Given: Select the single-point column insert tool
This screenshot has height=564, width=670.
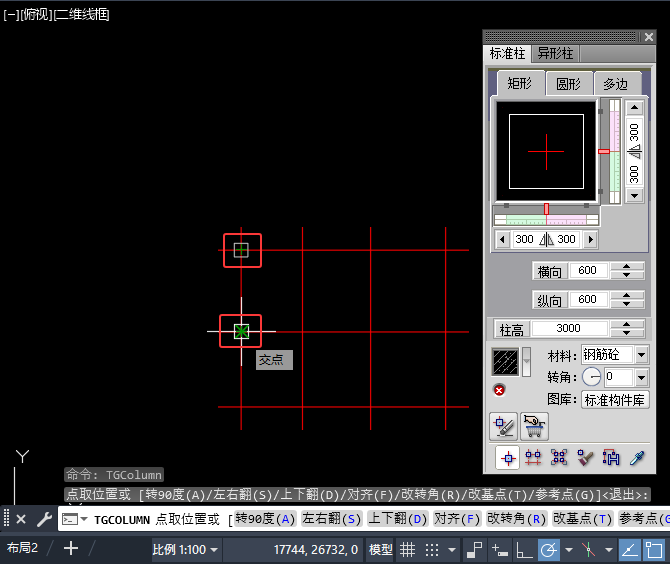Looking at the screenshot, I should pos(508,458).
